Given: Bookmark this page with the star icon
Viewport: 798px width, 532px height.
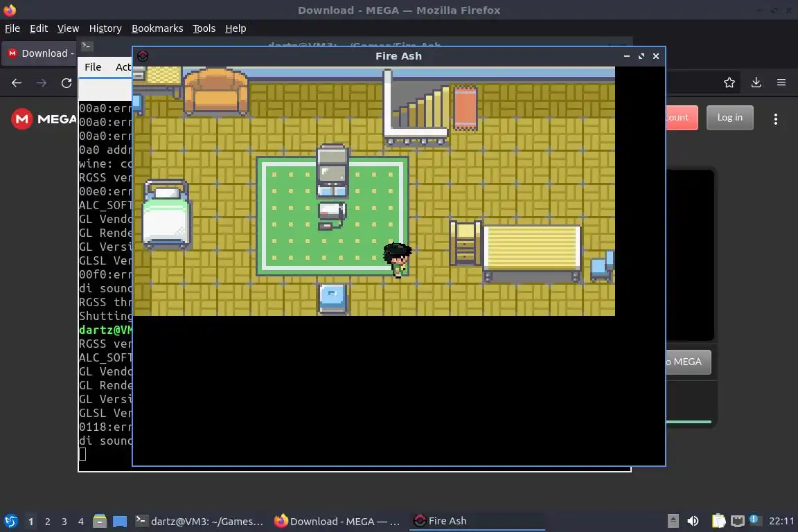Looking at the screenshot, I should (729, 82).
